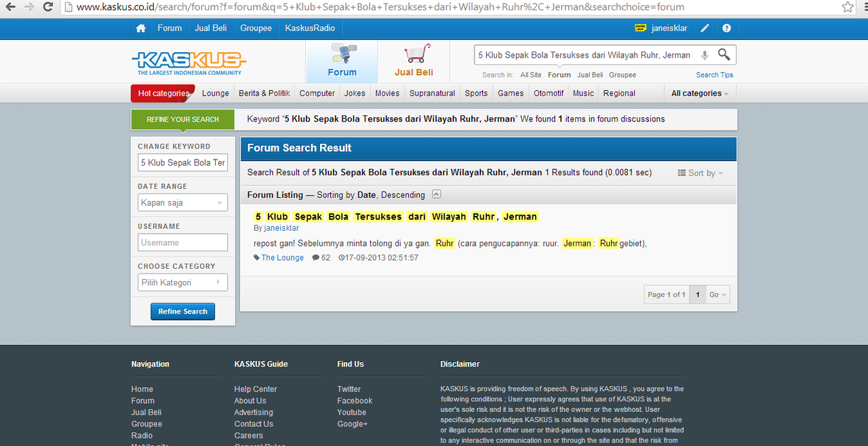Open the Go page-jump dropdown
The width and height of the screenshot is (868, 446).
tap(717, 295)
